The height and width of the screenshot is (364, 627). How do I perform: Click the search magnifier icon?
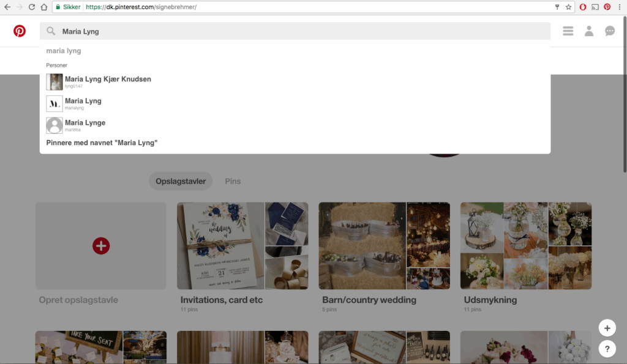[x=51, y=31]
